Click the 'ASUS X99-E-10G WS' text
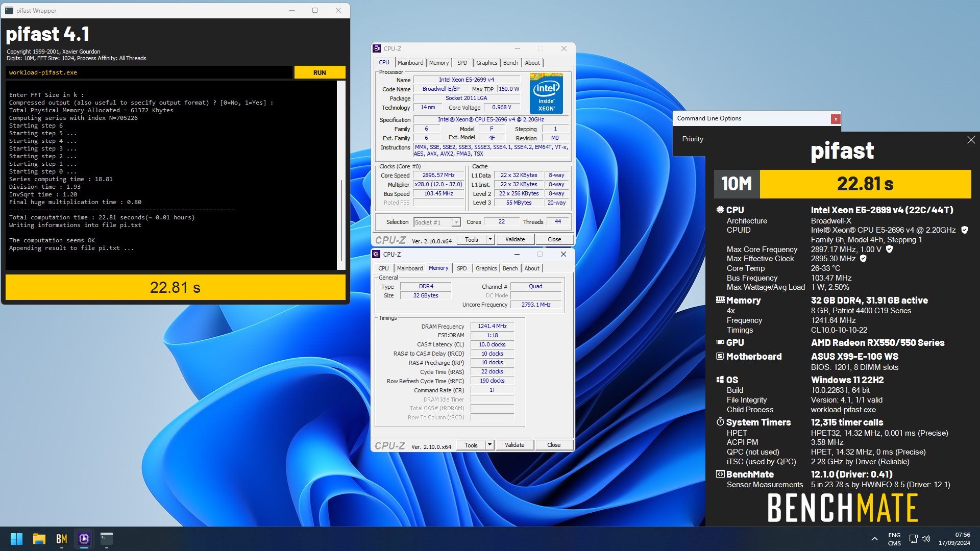This screenshot has height=551, width=980. (854, 356)
